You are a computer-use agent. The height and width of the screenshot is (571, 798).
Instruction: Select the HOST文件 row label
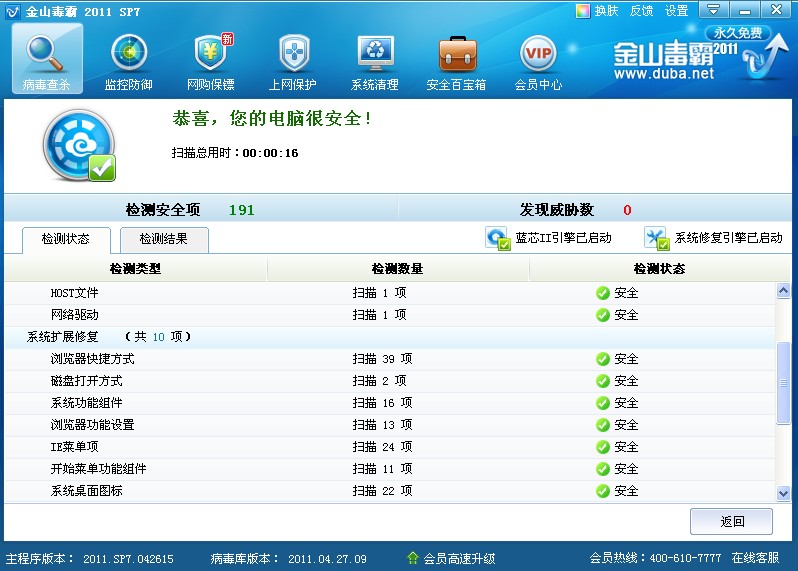(x=74, y=293)
